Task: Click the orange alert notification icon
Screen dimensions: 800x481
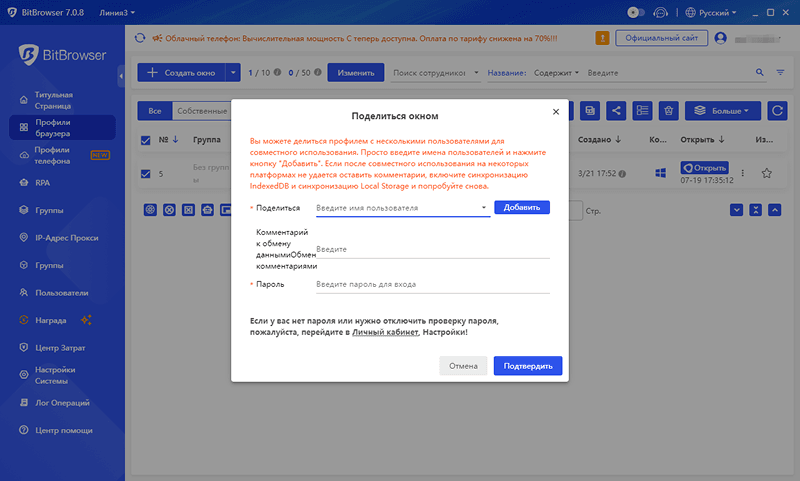Action: (x=602, y=38)
